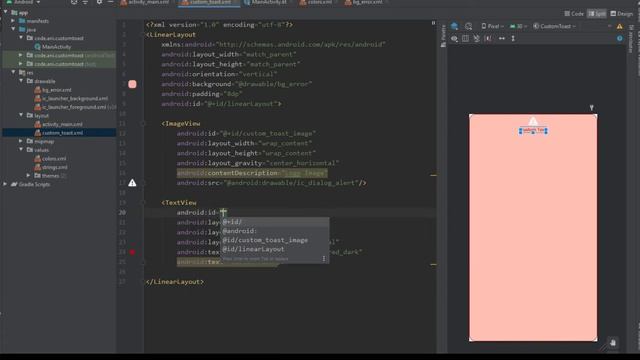Click the columns icon in design toolbar
The height and width of the screenshot is (360, 640).
pos(465,38)
